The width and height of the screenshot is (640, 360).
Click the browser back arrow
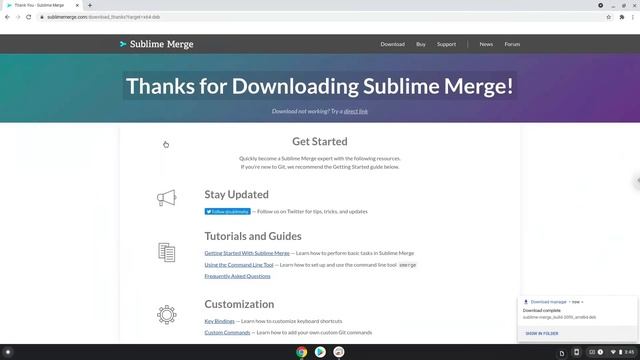[x=7, y=17]
